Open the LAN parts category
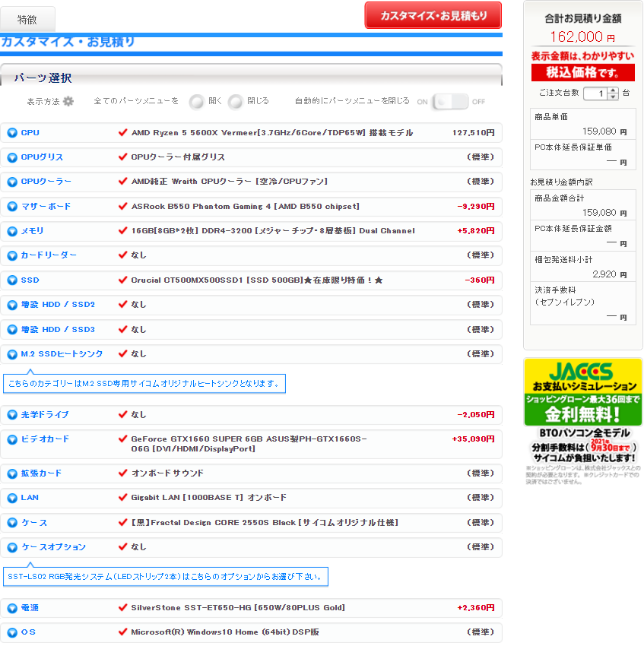This screenshot has width=644, height=646. click(x=30, y=498)
